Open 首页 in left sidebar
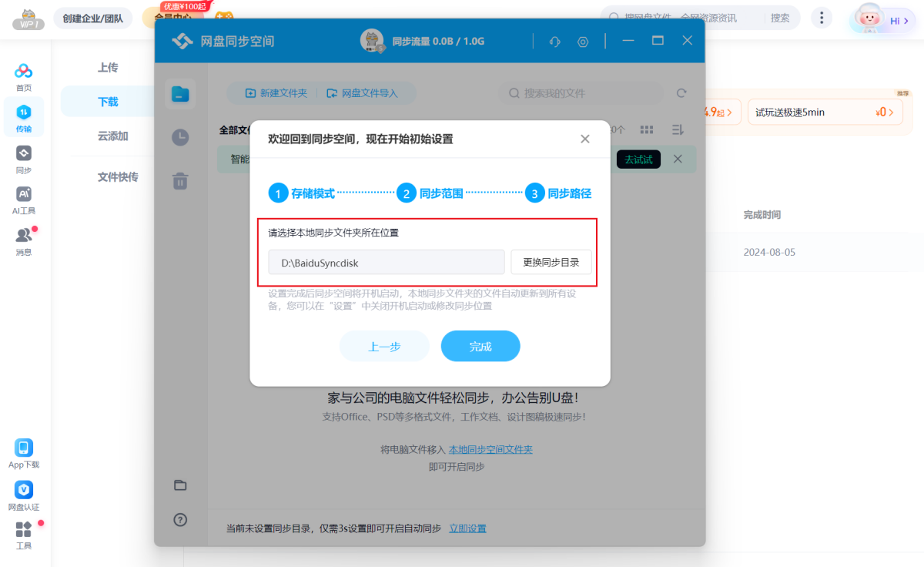This screenshot has height=567, width=924. pos(24,77)
